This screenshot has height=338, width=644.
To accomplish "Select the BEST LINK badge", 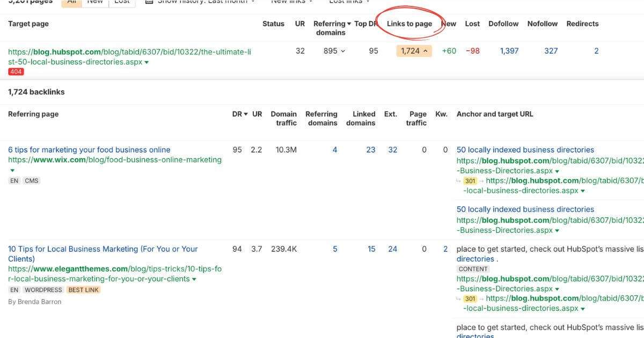I will coord(84,289).
